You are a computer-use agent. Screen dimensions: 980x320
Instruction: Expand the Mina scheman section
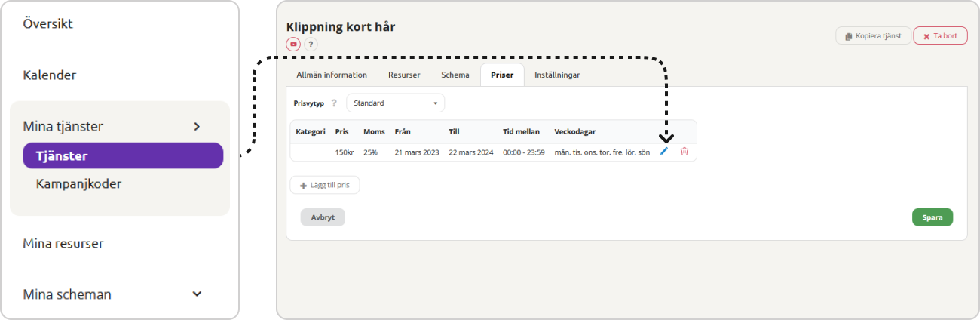197,294
